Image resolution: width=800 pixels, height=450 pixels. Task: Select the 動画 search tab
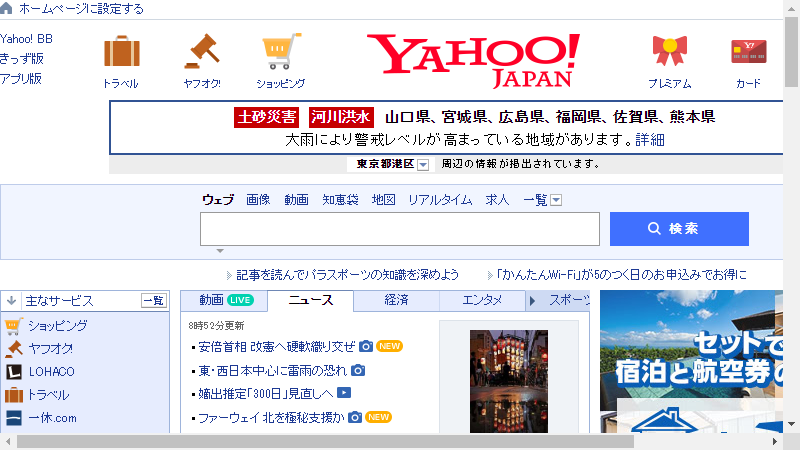click(x=296, y=199)
